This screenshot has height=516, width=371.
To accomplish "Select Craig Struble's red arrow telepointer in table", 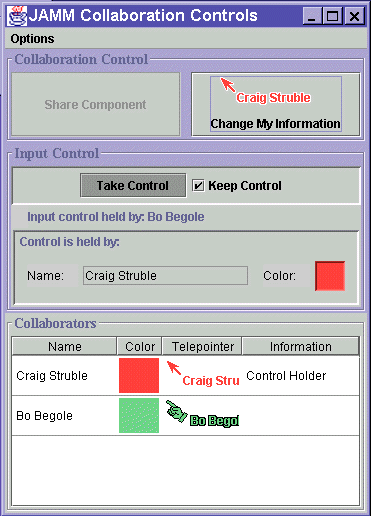I will point(174,368).
